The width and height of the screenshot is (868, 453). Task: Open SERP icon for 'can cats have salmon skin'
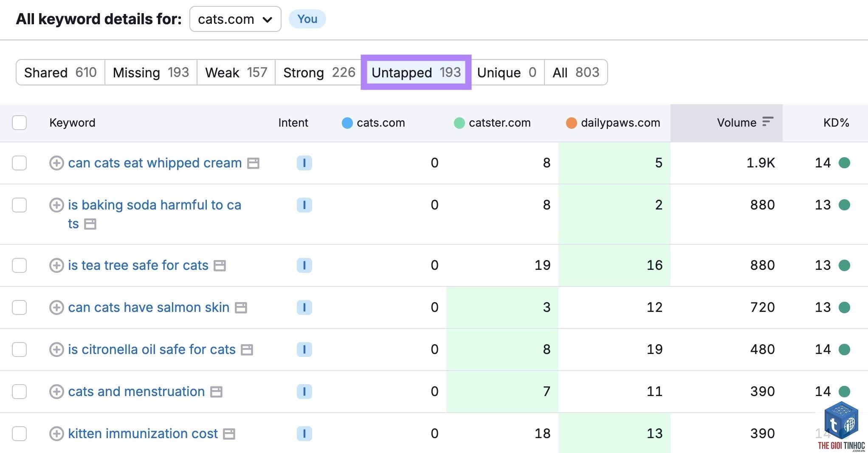(x=241, y=308)
